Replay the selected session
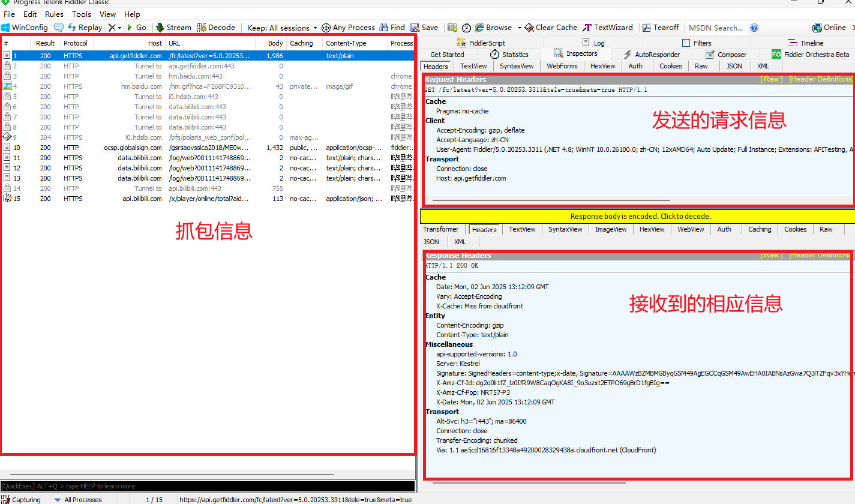Image resolution: width=855 pixels, height=504 pixels. 85,28
